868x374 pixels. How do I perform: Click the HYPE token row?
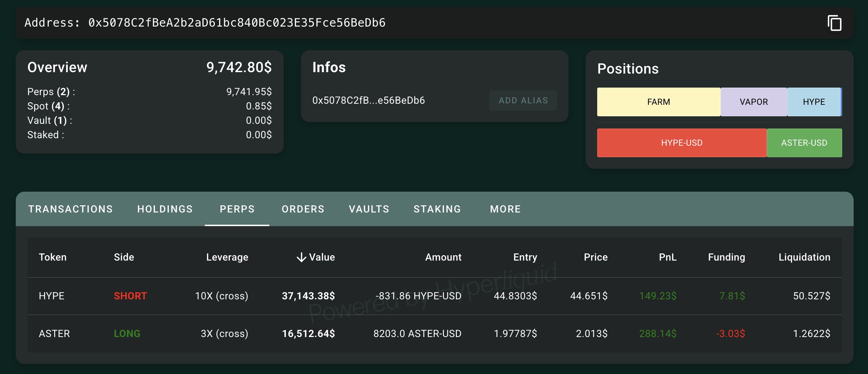pyautogui.click(x=52, y=296)
